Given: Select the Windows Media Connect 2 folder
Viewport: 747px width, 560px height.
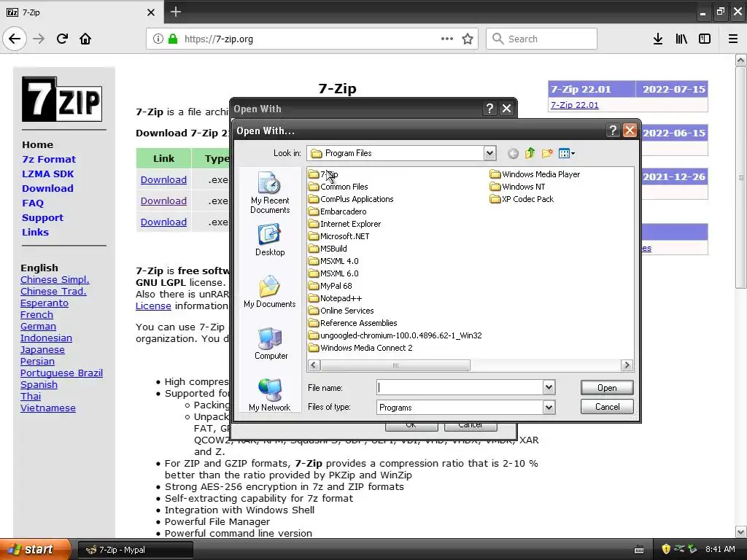Looking at the screenshot, I should 360,348.
